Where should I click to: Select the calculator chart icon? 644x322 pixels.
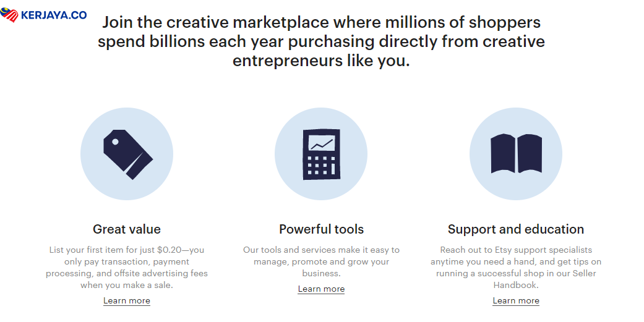click(x=321, y=155)
